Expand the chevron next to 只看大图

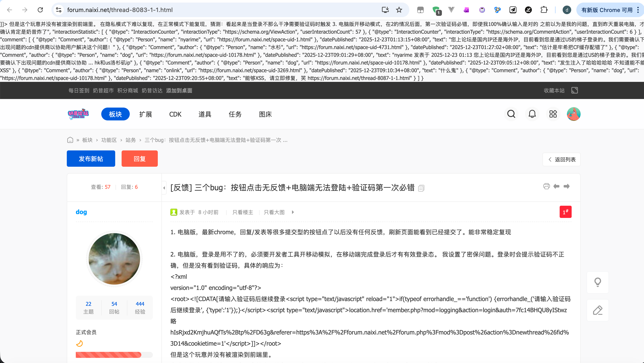tap(293, 212)
